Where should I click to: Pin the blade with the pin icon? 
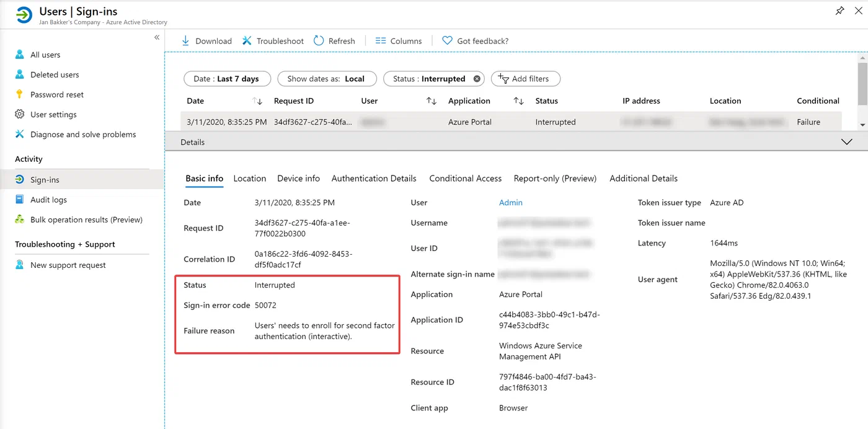(x=840, y=11)
